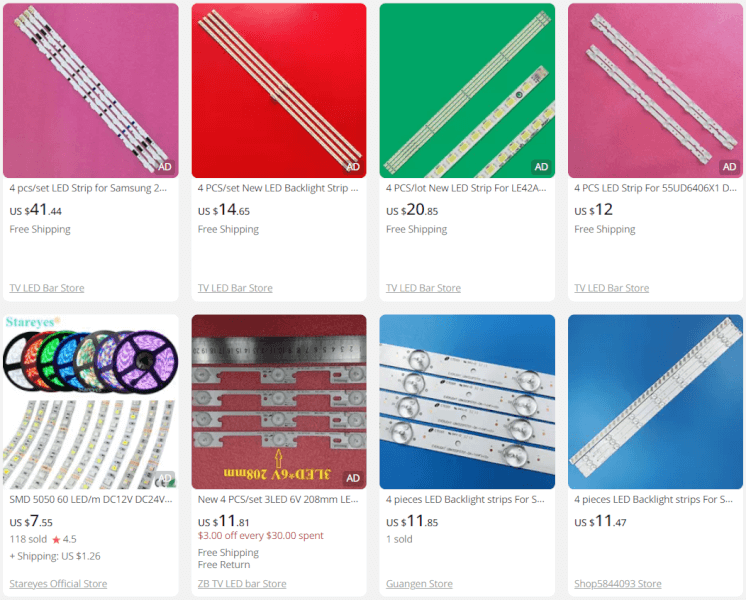746x600 pixels.
Task: Open the "4 PCS/lot New LED Strip For LE42A" title
Action: 466,188
